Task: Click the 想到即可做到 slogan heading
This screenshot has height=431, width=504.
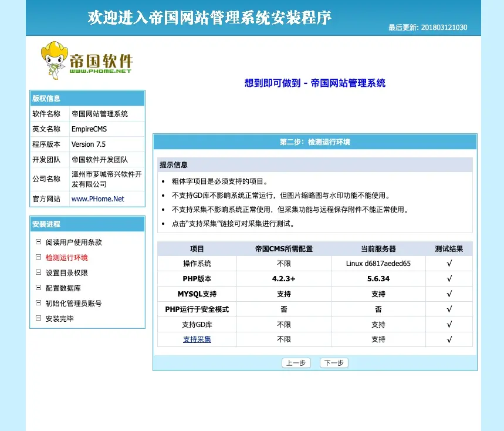Action: (x=315, y=83)
